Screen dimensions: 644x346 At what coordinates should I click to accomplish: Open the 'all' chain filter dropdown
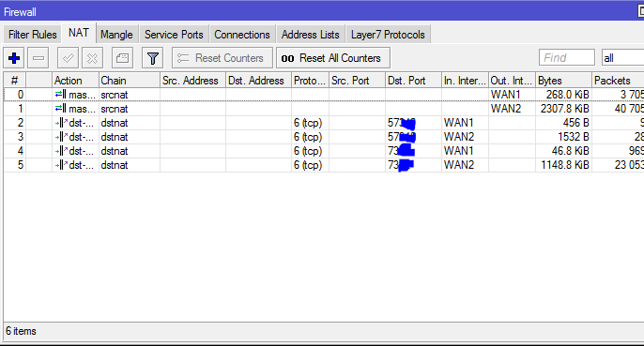click(622, 58)
